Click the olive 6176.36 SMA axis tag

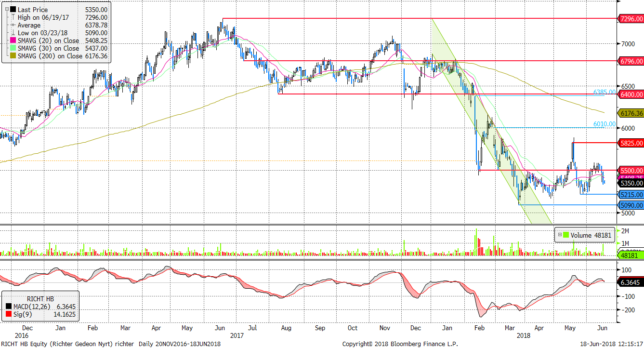click(x=631, y=113)
